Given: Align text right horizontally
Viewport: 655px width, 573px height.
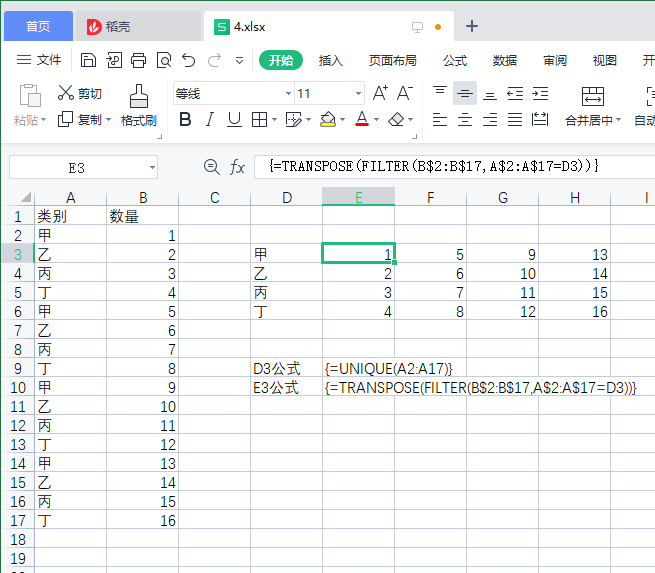Looking at the screenshot, I should pyautogui.click(x=490, y=120).
